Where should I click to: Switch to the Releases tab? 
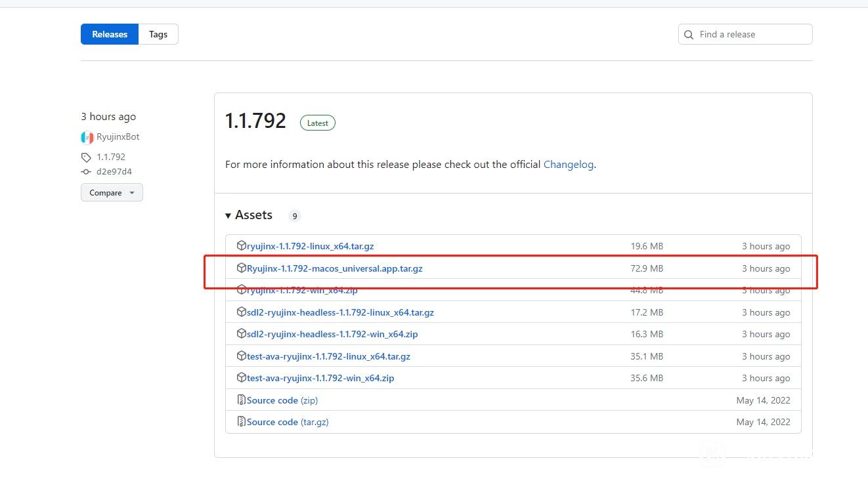pyautogui.click(x=110, y=34)
